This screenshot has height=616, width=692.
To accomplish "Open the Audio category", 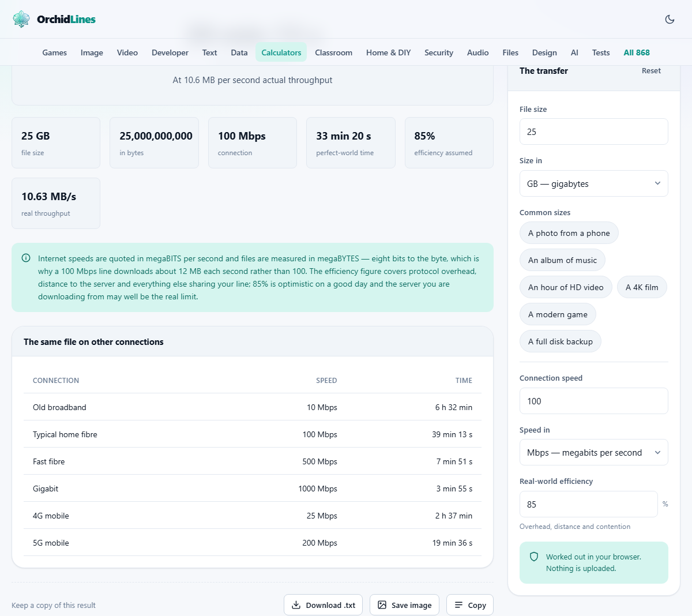I will point(478,52).
